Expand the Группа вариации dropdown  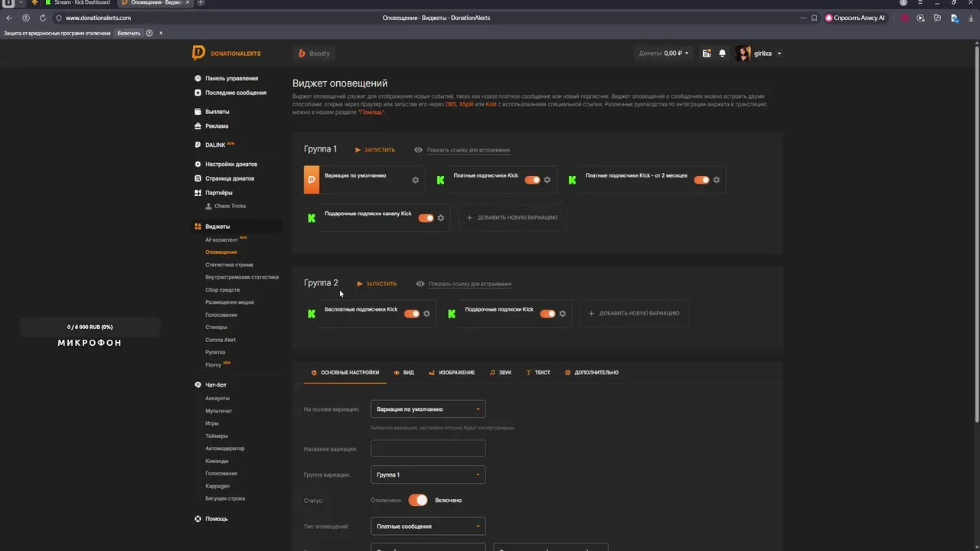pos(428,474)
